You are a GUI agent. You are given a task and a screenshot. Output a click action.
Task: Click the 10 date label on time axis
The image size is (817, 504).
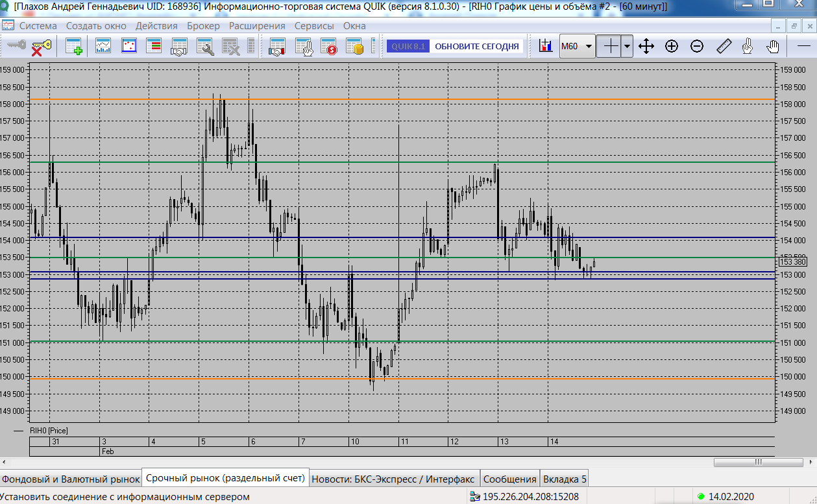click(x=355, y=441)
